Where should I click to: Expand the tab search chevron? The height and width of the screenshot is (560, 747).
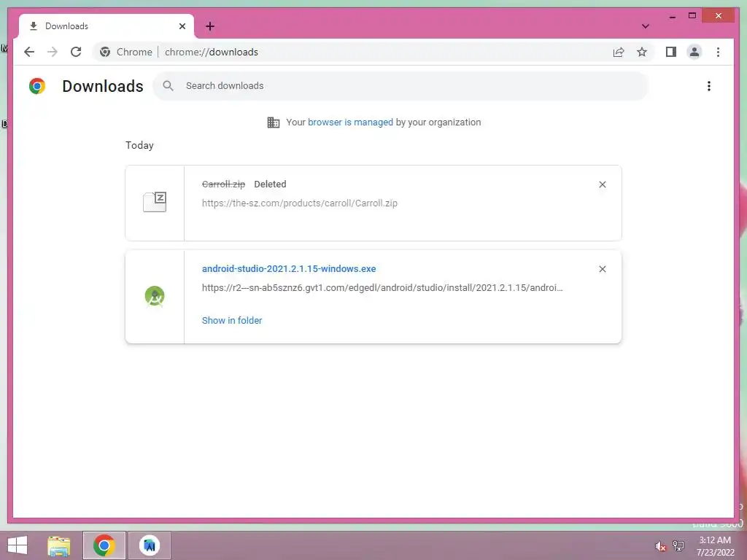[x=646, y=26]
